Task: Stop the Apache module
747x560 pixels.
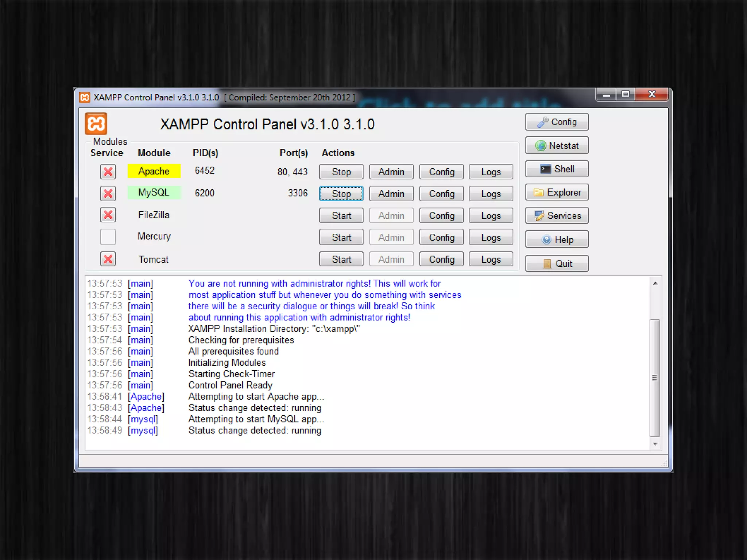Action: coord(341,172)
